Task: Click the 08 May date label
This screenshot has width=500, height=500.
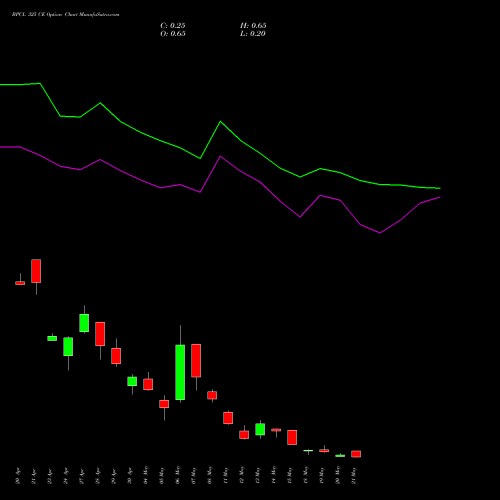Action: (210, 475)
